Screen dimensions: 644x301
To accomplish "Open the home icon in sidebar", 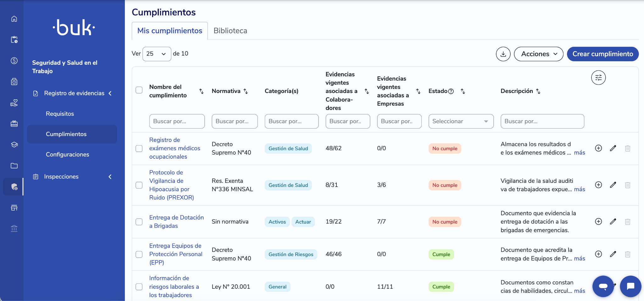I will pos(14,19).
